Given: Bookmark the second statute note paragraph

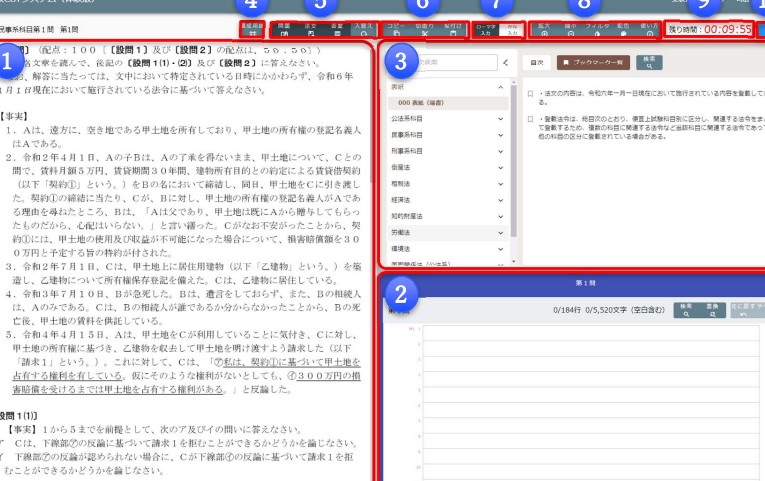Looking at the screenshot, I should (530, 119).
